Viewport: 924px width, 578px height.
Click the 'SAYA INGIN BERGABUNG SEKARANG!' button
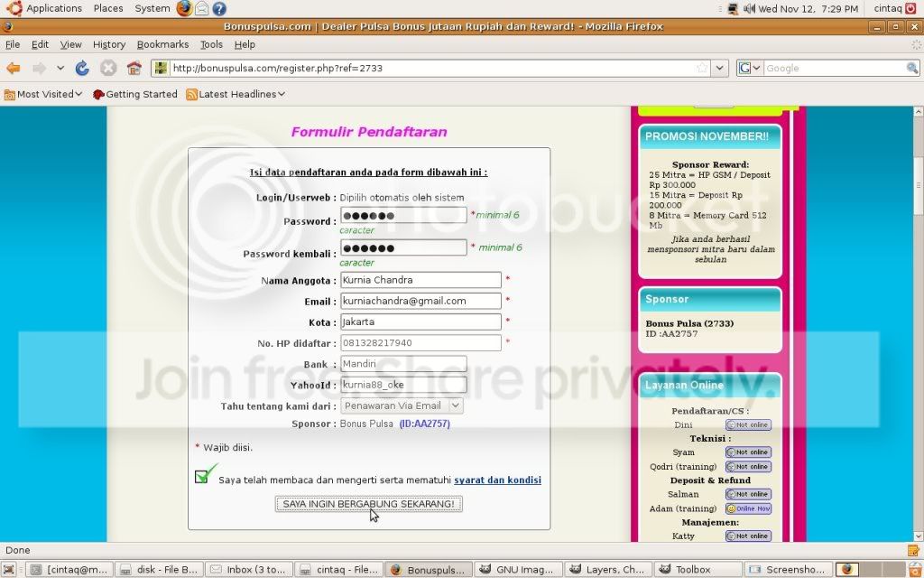tap(368, 503)
